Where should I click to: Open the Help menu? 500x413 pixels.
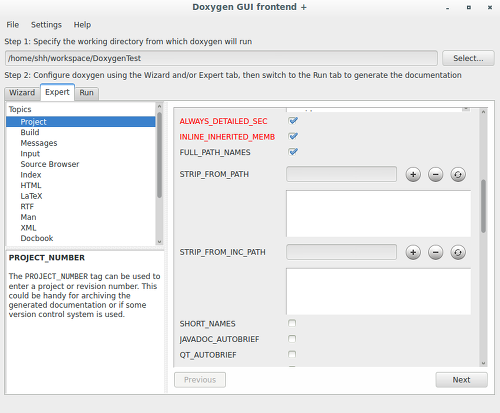pyautogui.click(x=82, y=25)
